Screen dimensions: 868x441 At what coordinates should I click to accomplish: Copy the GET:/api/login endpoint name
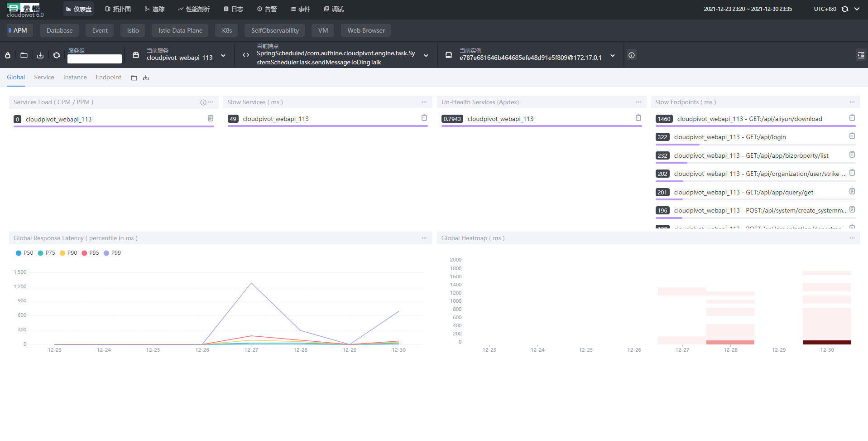click(852, 136)
